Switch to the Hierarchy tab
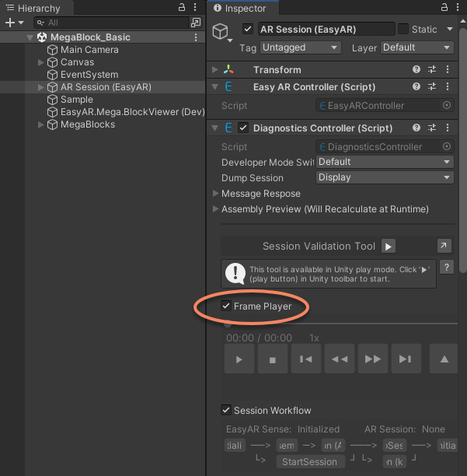 (x=37, y=9)
